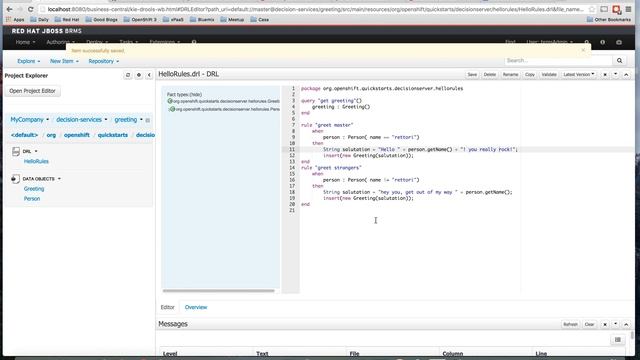Click red Chrome extension icon
Viewport: 640px width, 360px height.
(x=616, y=9)
